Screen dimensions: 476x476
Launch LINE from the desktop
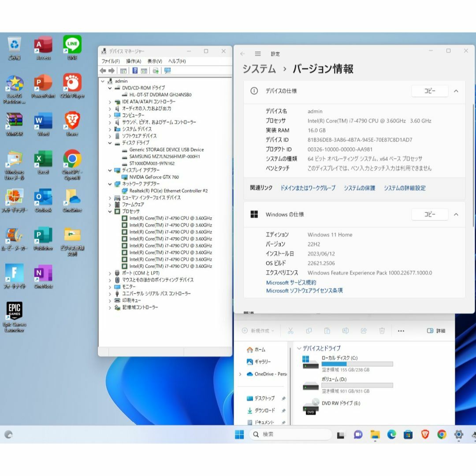(x=72, y=48)
